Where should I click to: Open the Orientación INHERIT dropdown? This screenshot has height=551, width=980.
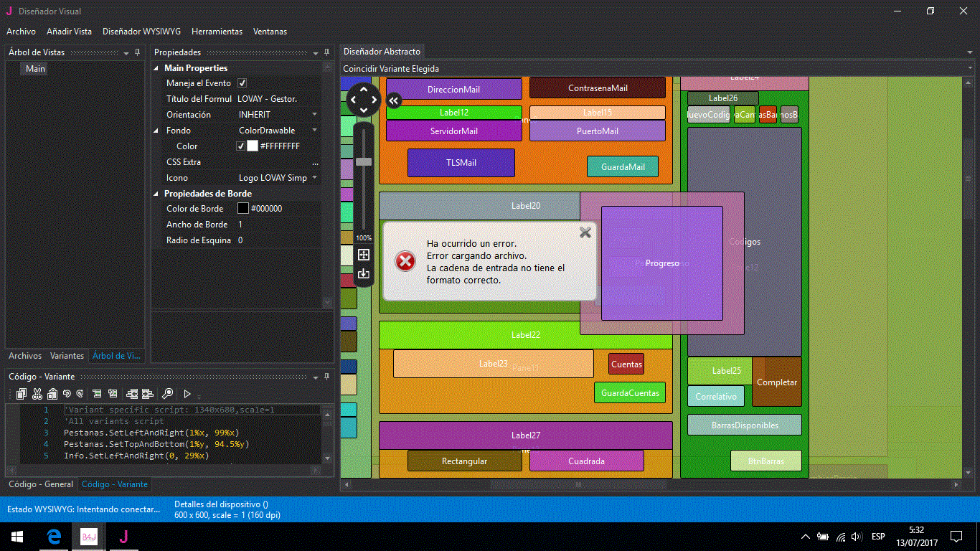(x=314, y=115)
